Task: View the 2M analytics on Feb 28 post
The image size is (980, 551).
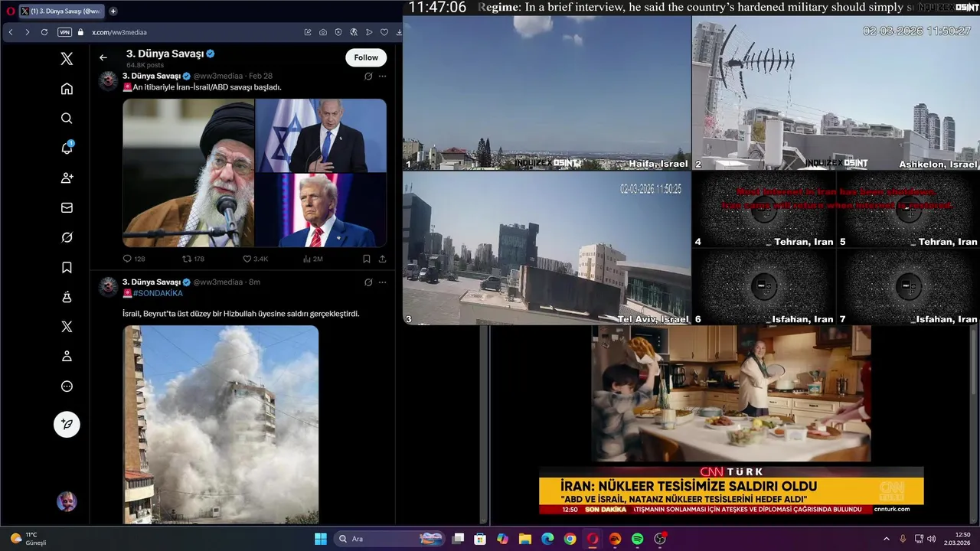Action: tap(312, 259)
